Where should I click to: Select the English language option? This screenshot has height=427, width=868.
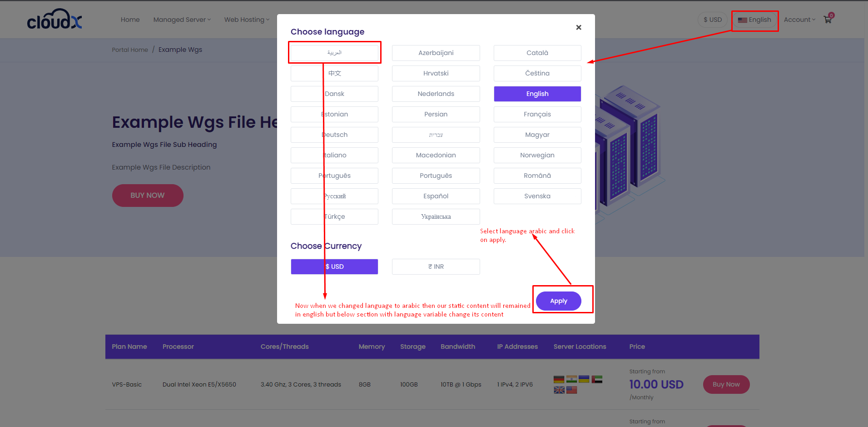click(537, 94)
